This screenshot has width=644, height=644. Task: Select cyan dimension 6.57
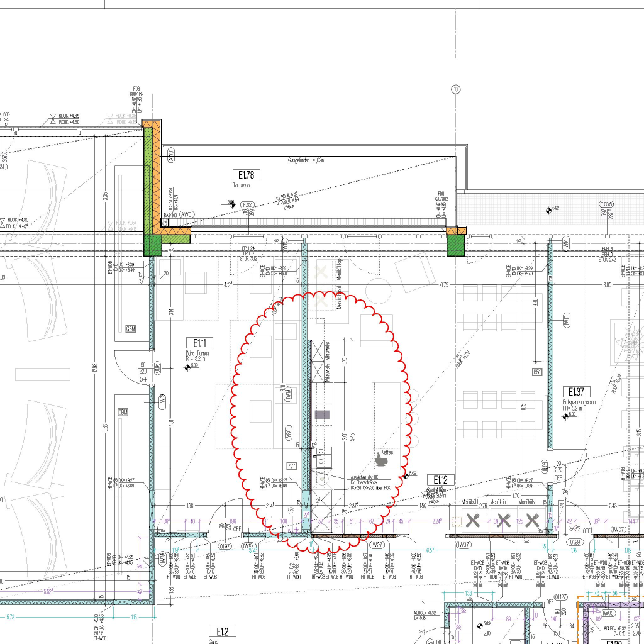[x=430, y=550]
